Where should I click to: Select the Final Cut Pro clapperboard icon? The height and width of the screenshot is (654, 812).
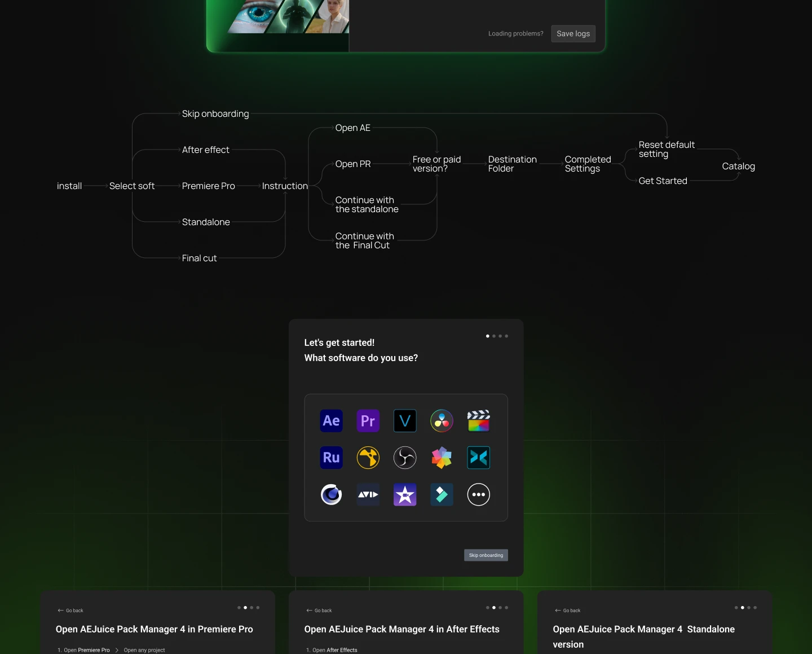click(479, 421)
